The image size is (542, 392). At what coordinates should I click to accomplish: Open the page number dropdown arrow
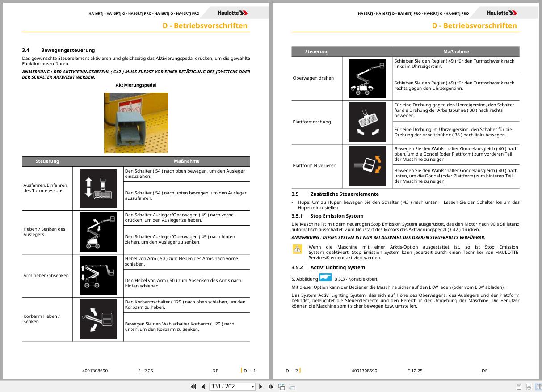point(253,387)
